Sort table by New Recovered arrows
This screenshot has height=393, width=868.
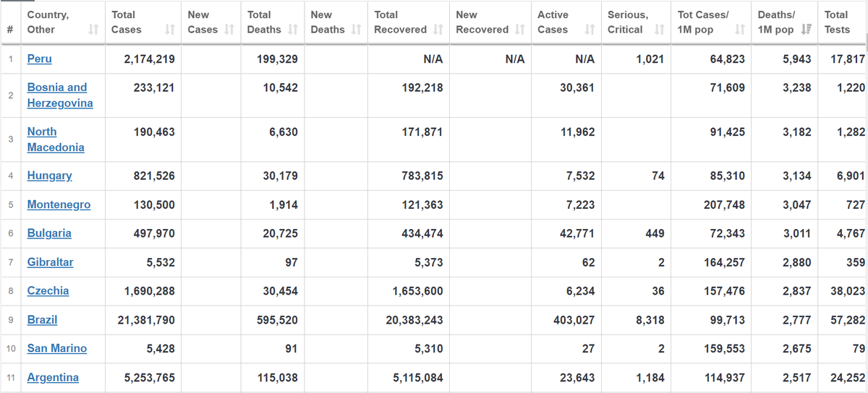point(519,30)
